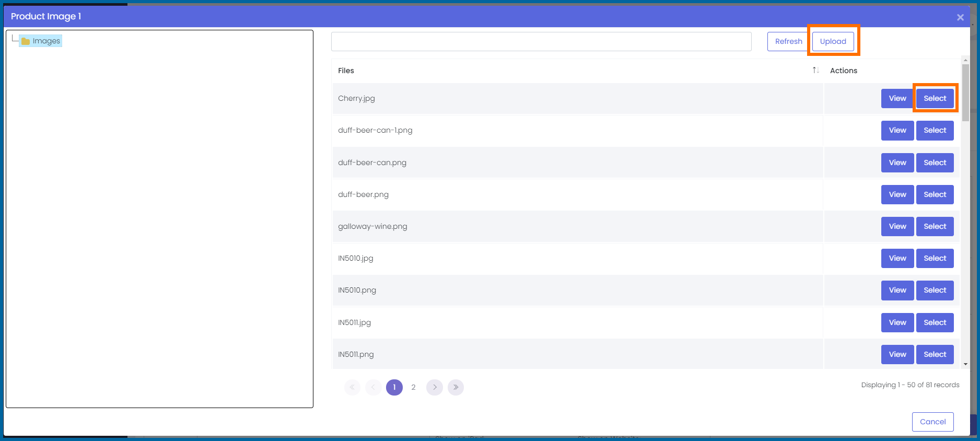Click the Refresh button
Screen dimensions: 980x441
(x=788, y=41)
